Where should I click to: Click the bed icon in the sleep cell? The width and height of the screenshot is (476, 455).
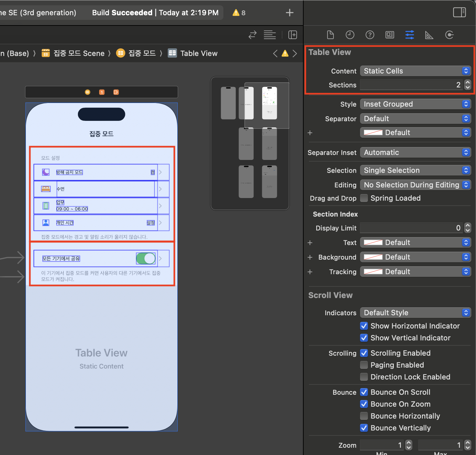click(46, 189)
